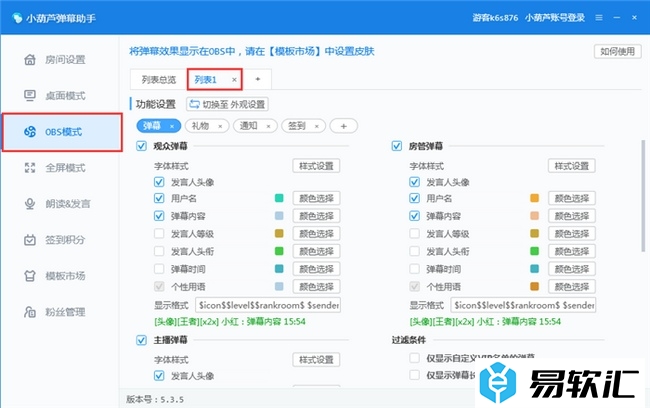Uncheck 弹幕内容 under 观众弹幕
The height and width of the screenshot is (408, 650).
tap(159, 216)
